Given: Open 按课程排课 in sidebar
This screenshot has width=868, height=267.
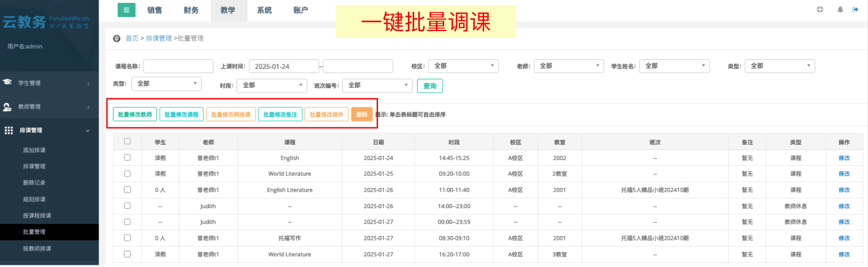Looking at the screenshot, I should click(x=37, y=216).
